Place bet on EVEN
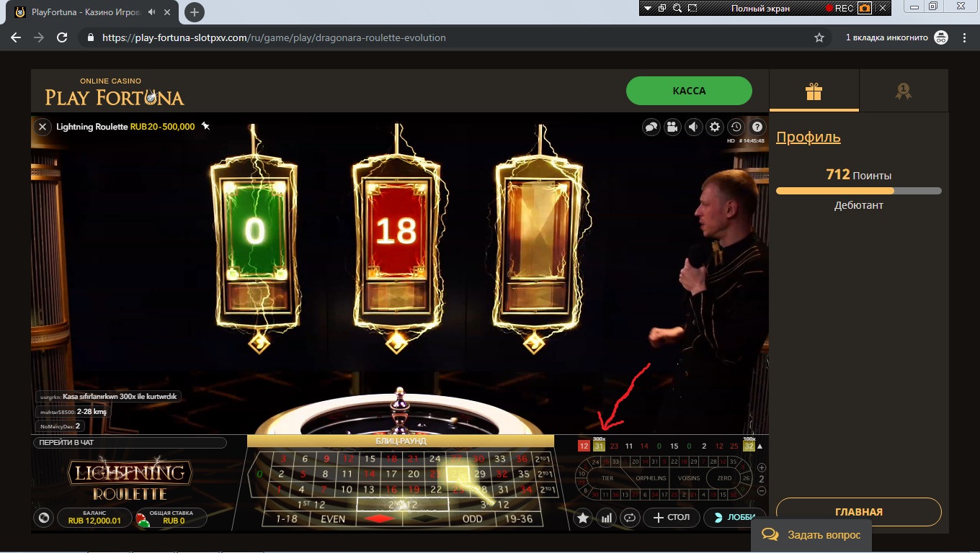Viewport: 980px width, 553px height. coord(333,518)
